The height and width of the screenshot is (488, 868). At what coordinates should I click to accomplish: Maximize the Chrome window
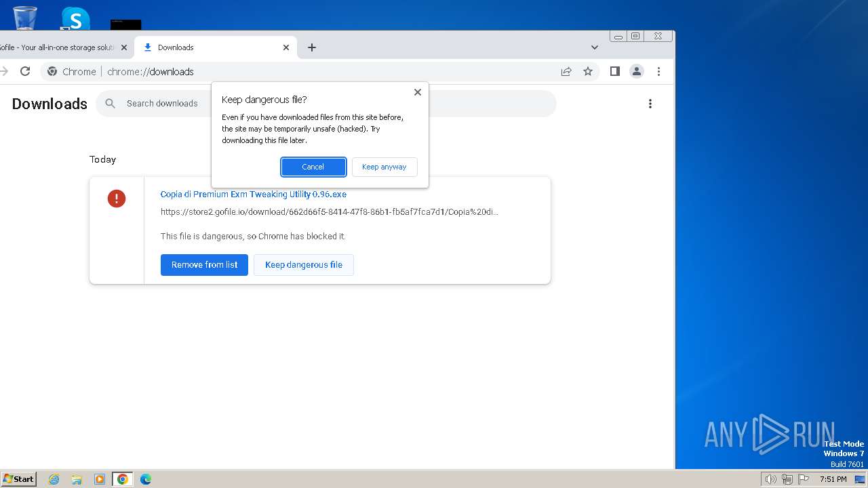click(635, 37)
